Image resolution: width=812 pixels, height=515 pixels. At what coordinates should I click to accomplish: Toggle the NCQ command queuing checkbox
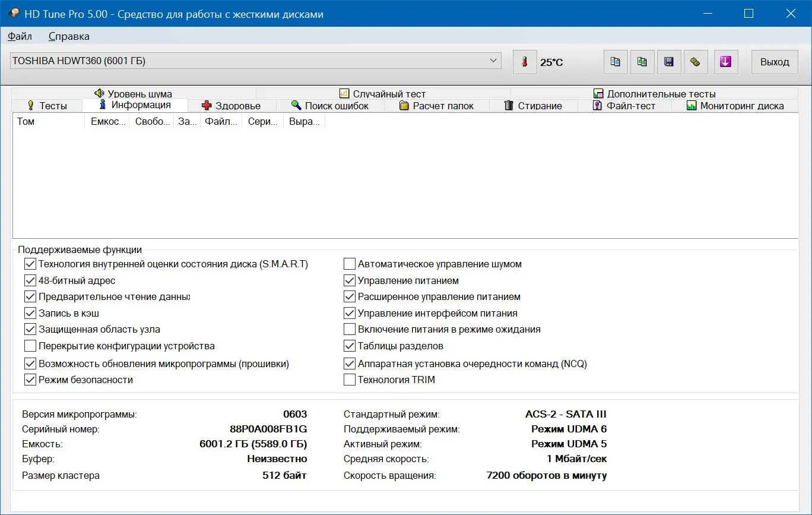pyautogui.click(x=350, y=364)
